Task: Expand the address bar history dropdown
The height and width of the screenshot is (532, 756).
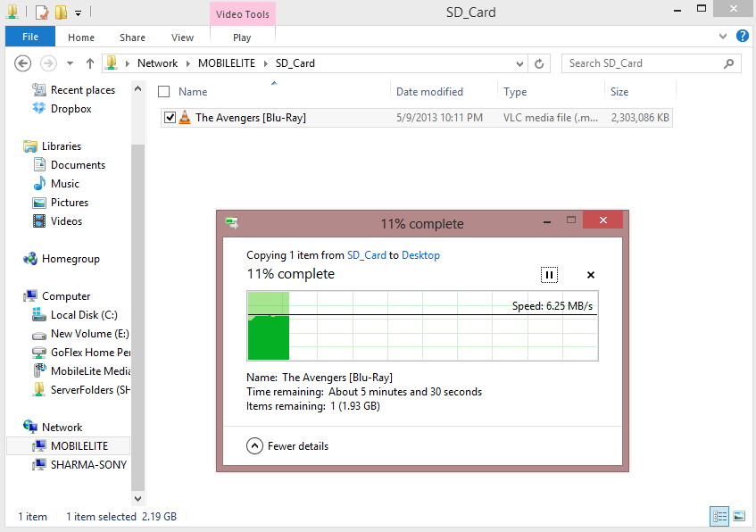Action: (x=520, y=63)
